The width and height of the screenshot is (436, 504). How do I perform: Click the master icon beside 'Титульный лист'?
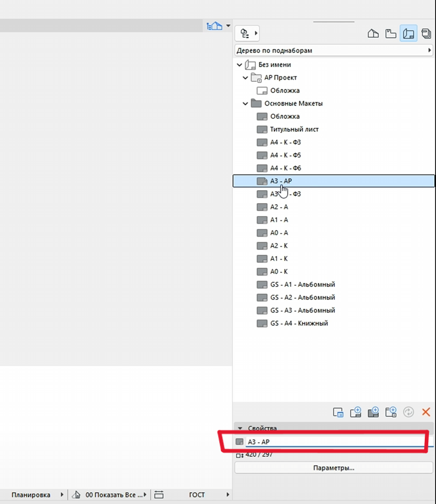pyautogui.click(x=262, y=130)
